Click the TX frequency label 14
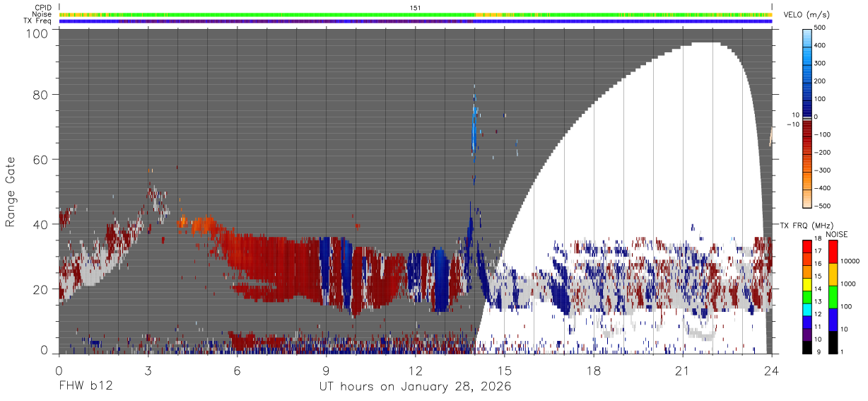868x401 pixels. click(x=819, y=291)
